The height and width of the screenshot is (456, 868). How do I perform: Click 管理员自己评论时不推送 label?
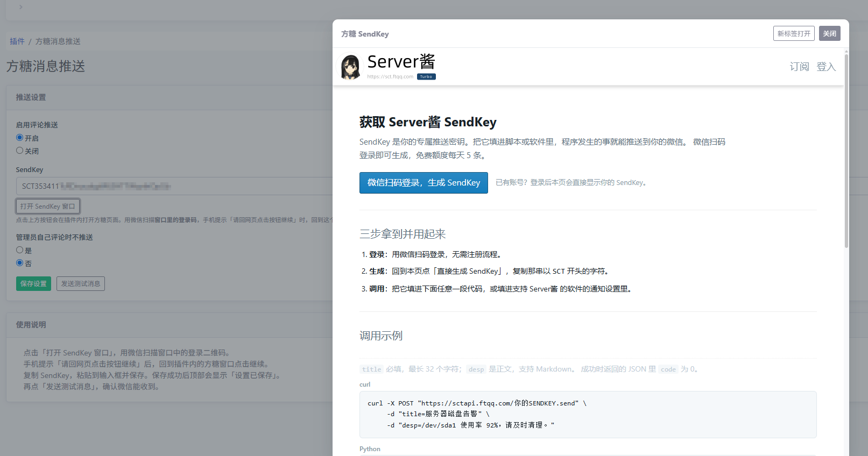tap(54, 237)
